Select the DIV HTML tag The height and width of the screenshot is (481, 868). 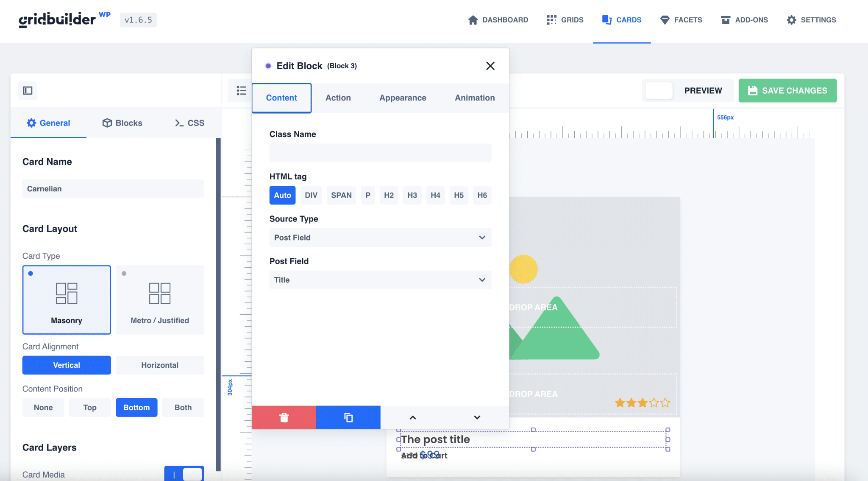[x=311, y=195]
